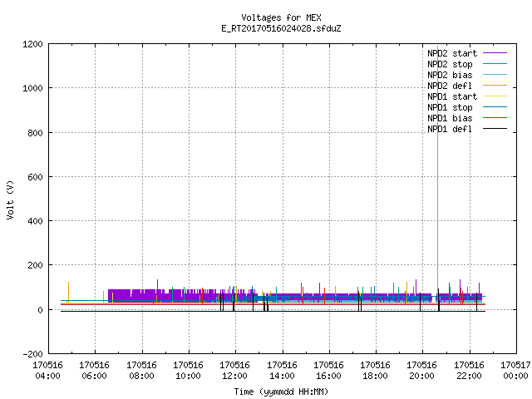Click the 170517 00:00 x-axis label
This screenshot has height=399, width=532.
click(515, 371)
